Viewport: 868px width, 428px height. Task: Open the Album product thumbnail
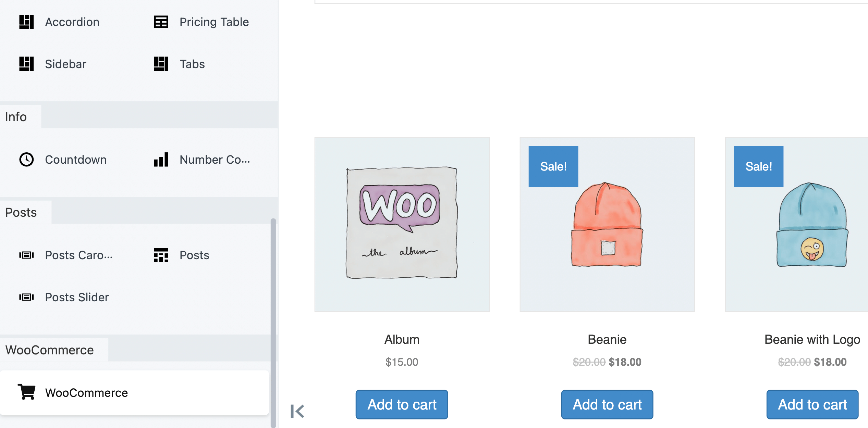pos(402,224)
